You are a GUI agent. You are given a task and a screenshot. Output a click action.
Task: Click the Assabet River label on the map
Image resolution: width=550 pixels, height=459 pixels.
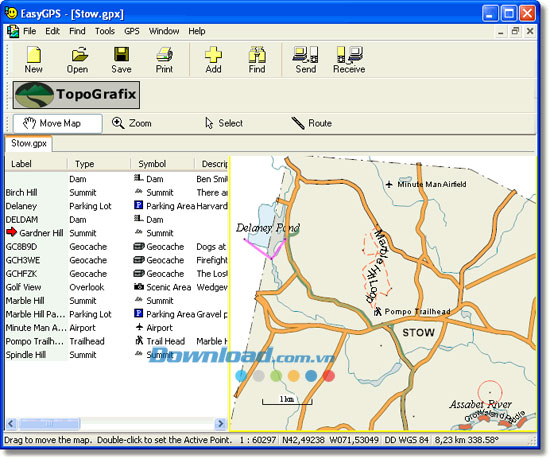click(x=481, y=404)
